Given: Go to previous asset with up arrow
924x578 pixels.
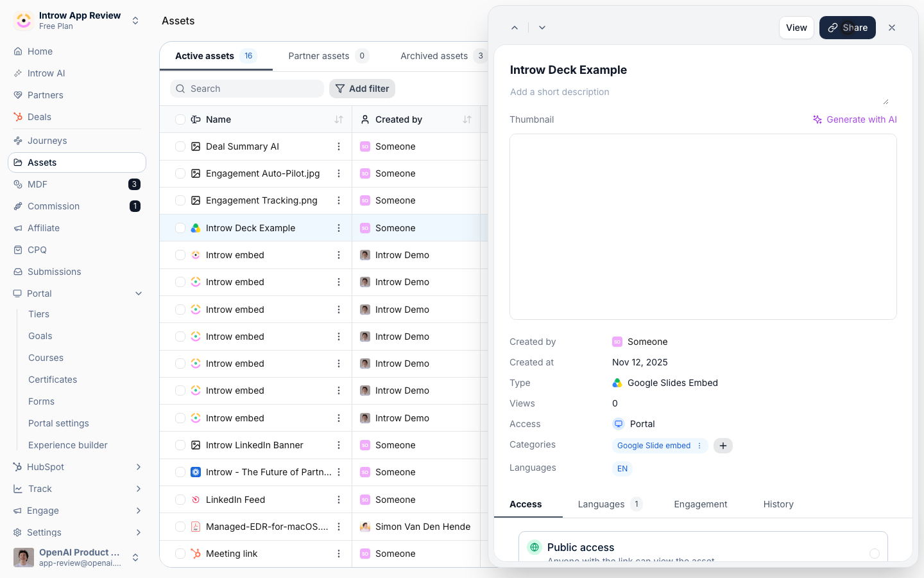Looking at the screenshot, I should tap(515, 28).
